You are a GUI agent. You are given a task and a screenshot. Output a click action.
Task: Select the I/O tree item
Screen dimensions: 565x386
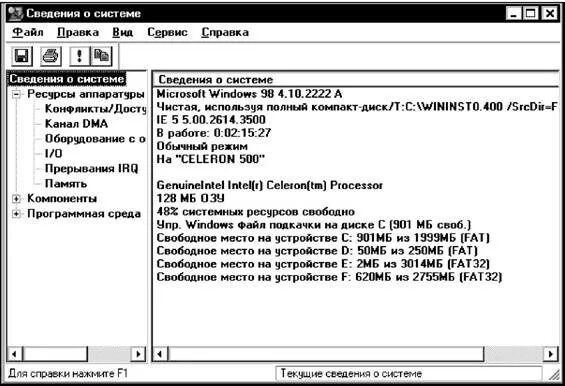click(x=53, y=154)
